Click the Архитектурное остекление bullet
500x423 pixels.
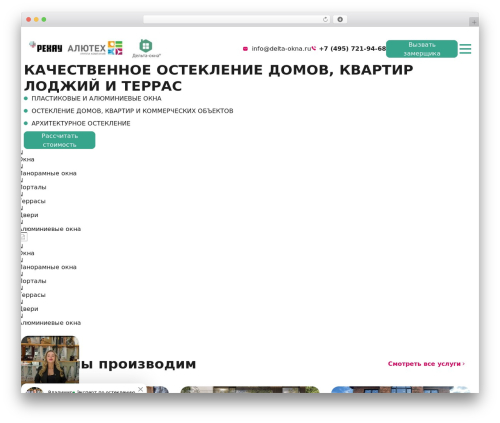tap(81, 123)
